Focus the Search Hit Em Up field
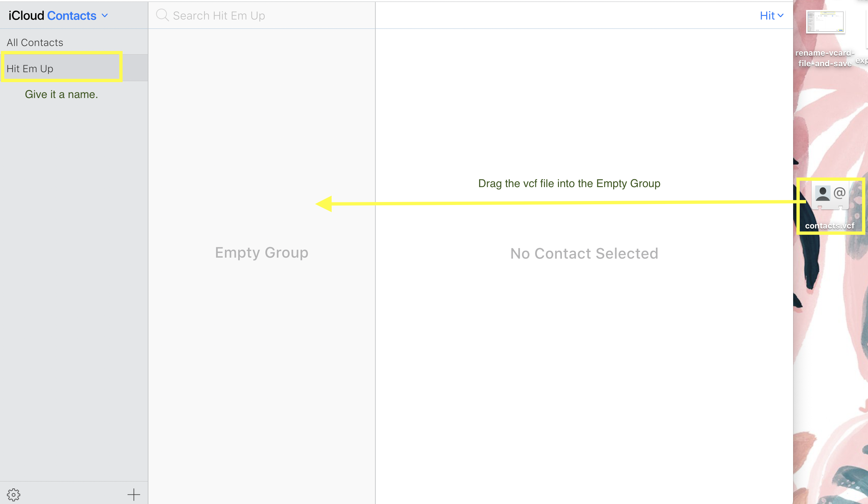 [x=262, y=16]
